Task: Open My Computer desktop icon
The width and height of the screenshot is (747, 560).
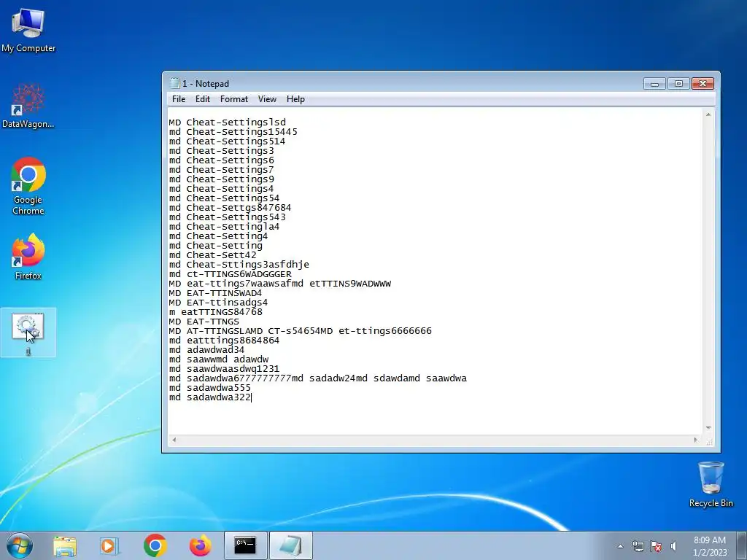Action: 28,30
